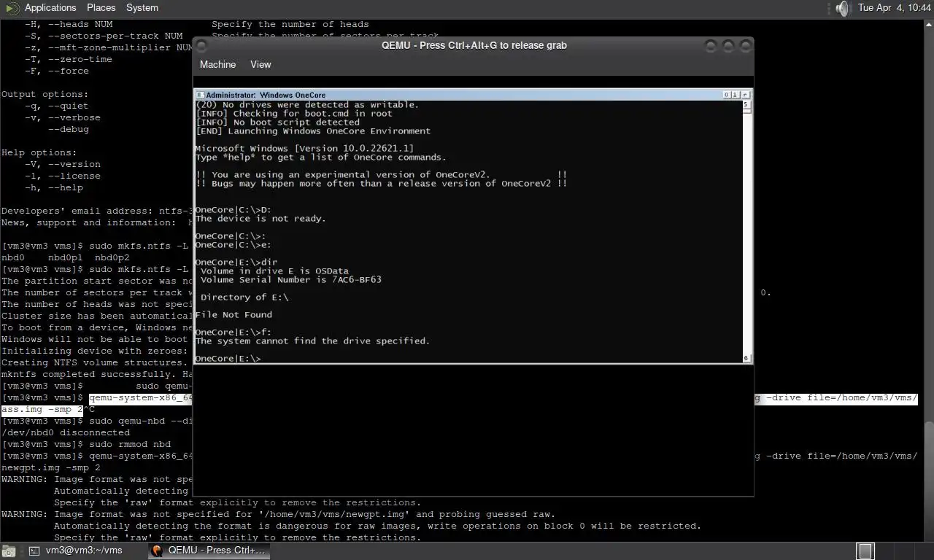Viewport: 934px width, 560px height.
Task: Click the middle QEMU title bar button
Action: tap(728, 45)
